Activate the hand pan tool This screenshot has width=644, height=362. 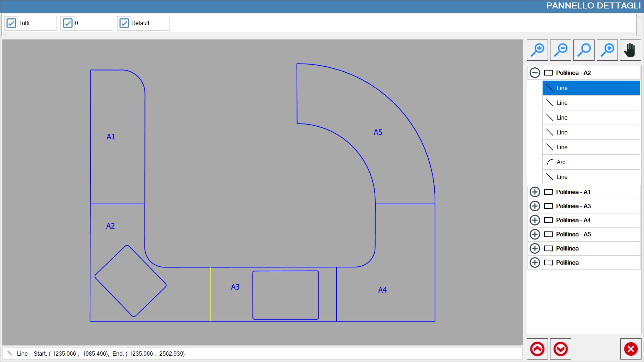coord(631,50)
